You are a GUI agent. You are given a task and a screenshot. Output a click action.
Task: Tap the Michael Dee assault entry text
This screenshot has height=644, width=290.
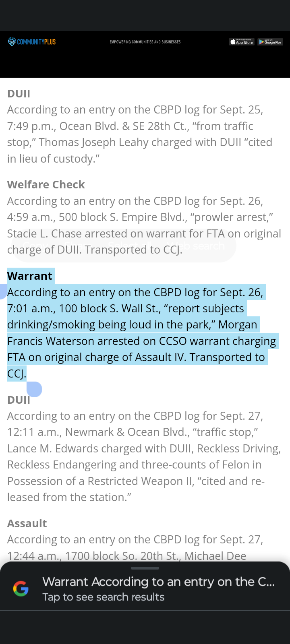coord(135,547)
